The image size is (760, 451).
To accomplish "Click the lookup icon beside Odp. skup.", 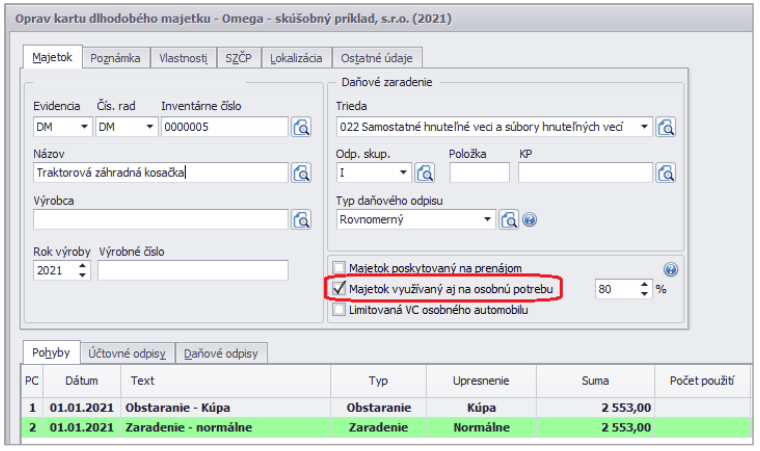I will (x=425, y=172).
